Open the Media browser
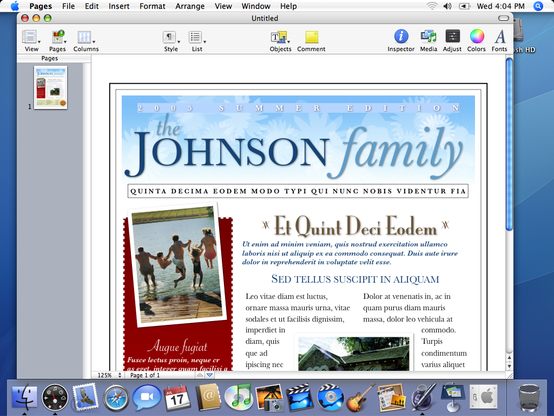Screen dimensions: 554x416 pos(429,41)
